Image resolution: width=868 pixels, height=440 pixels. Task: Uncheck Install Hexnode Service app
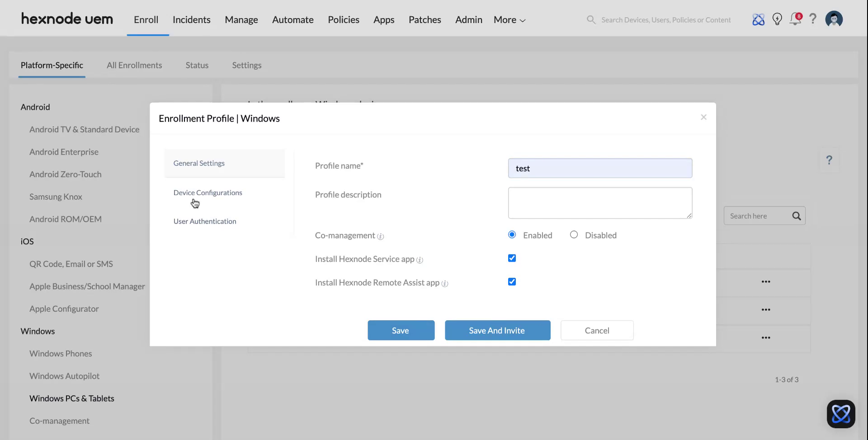coord(512,258)
